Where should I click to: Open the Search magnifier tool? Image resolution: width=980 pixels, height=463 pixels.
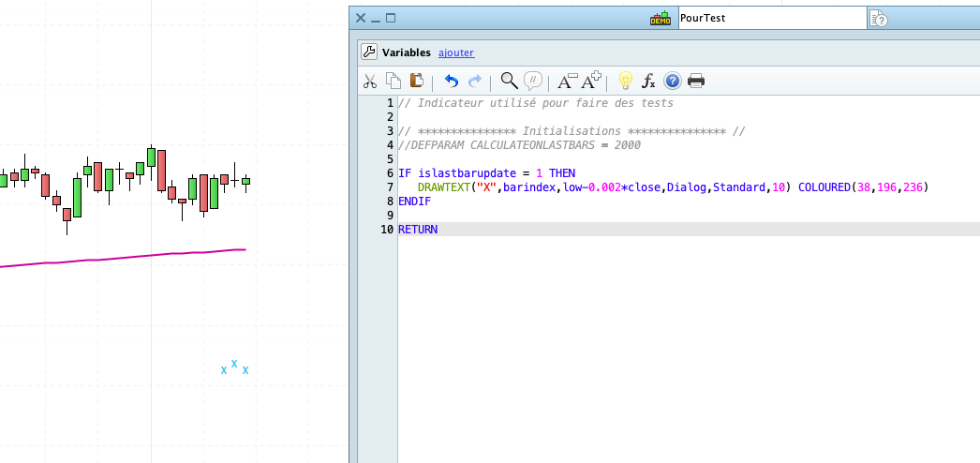pos(510,81)
